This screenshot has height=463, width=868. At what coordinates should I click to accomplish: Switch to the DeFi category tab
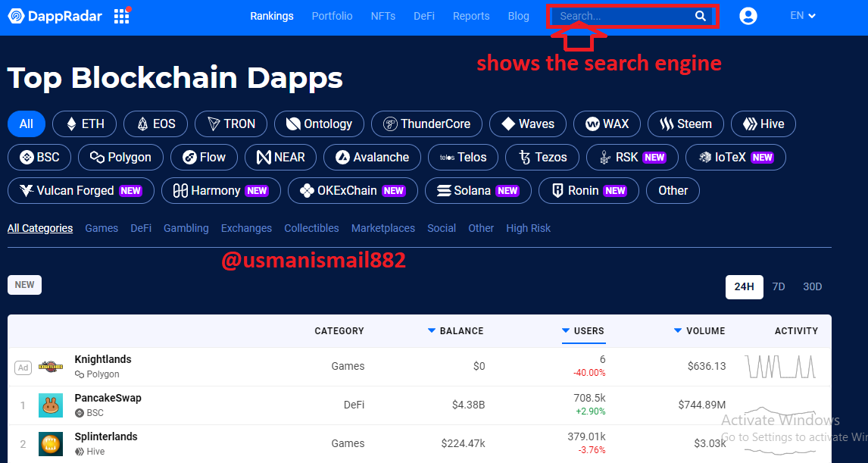click(x=141, y=228)
